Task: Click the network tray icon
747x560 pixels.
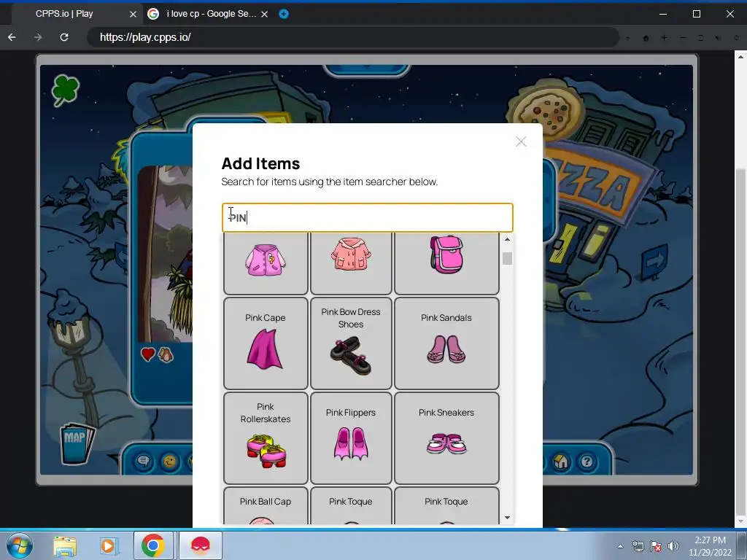Action: pos(638,546)
